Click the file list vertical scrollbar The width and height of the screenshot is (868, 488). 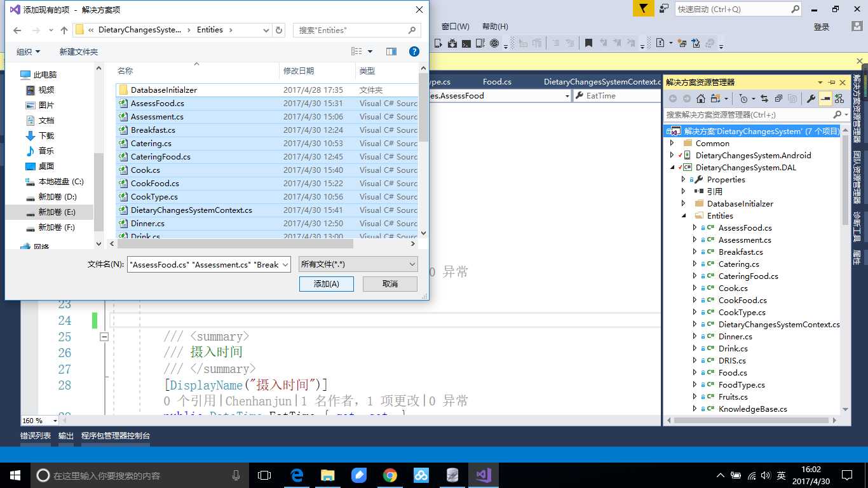click(x=423, y=108)
